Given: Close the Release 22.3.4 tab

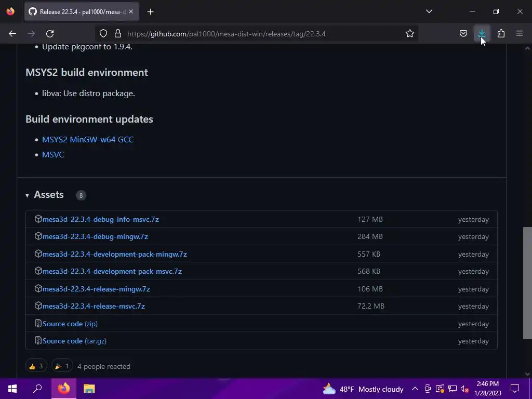Looking at the screenshot, I should [131, 12].
